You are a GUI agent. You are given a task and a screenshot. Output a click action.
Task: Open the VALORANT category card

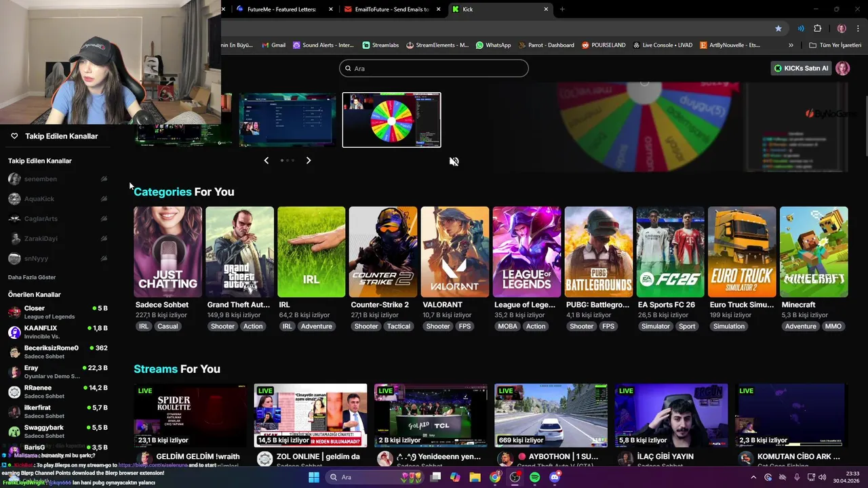pos(454,252)
